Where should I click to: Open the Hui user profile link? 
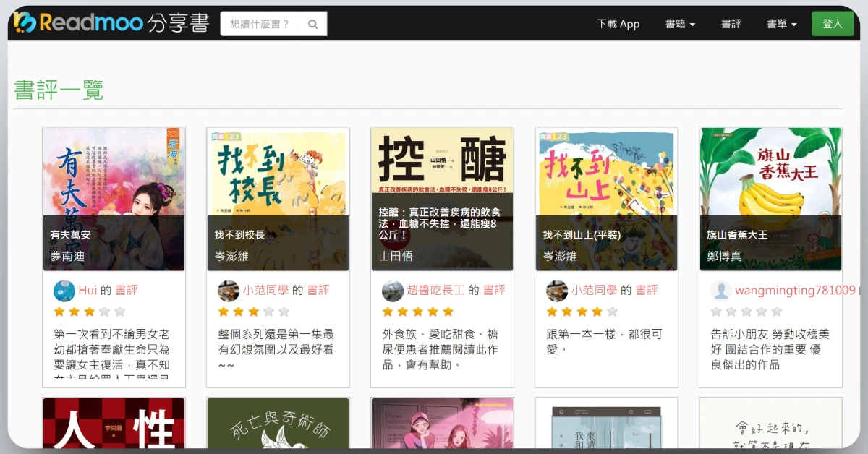pos(88,291)
